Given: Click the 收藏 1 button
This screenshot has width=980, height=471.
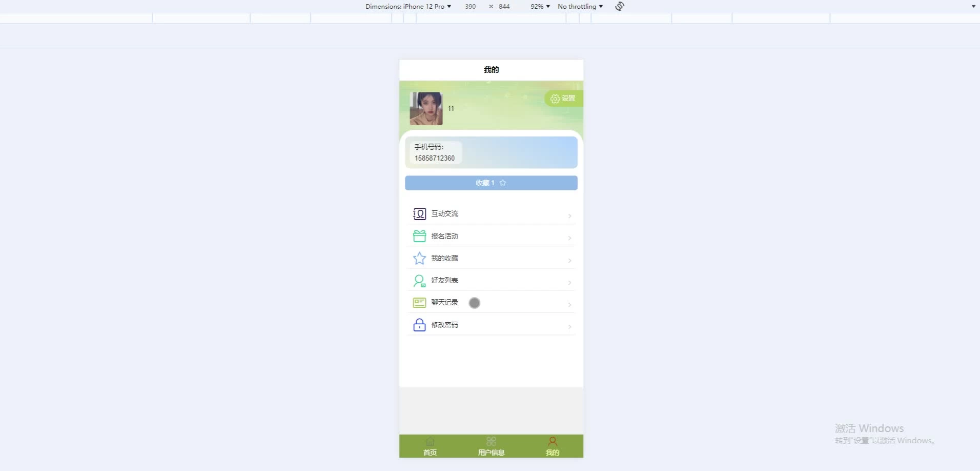Looking at the screenshot, I should click(x=491, y=183).
